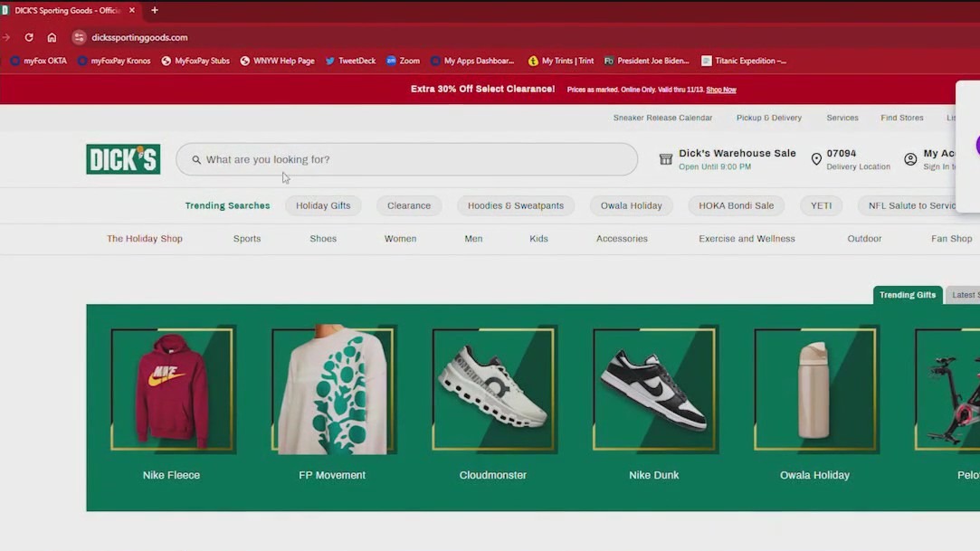Select the Clearance trending search
980x551 pixels.
click(409, 205)
